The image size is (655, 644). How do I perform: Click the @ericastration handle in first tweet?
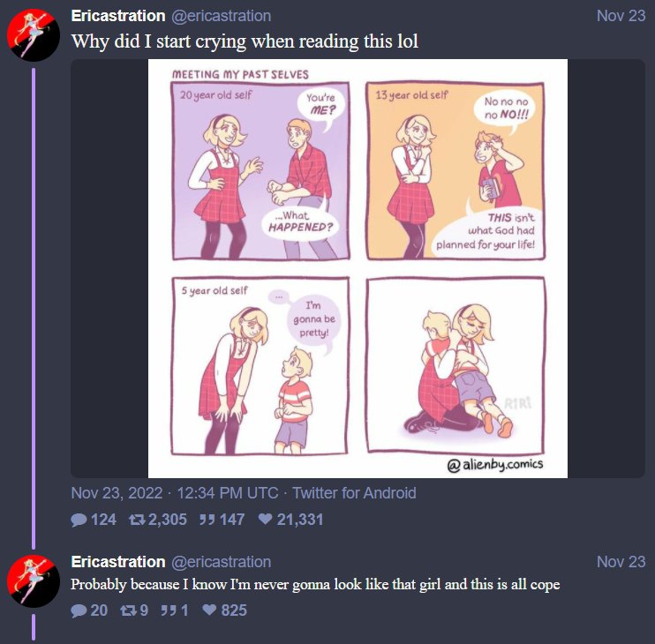221,16
